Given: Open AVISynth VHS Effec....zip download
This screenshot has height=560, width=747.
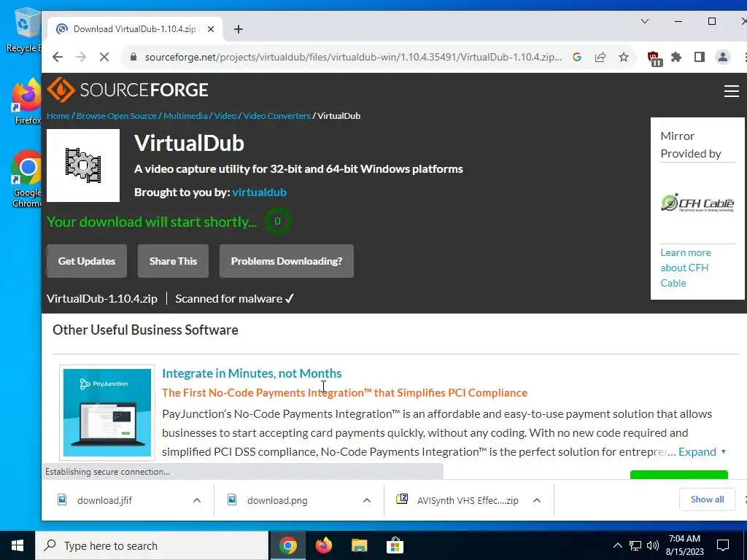Looking at the screenshot, I should point(468,500).
